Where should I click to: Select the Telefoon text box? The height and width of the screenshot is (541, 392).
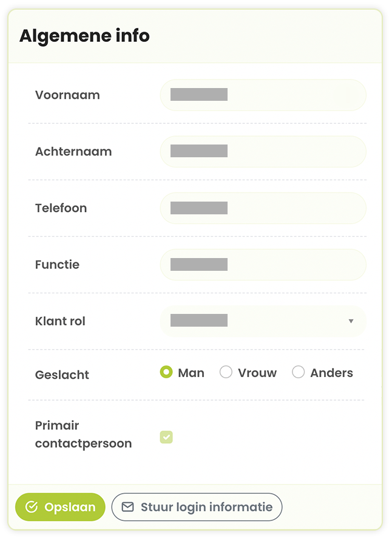coord(263,208)
